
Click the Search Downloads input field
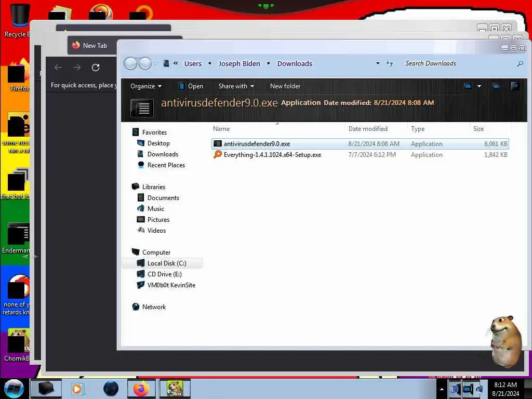click(x=458, y=63)
